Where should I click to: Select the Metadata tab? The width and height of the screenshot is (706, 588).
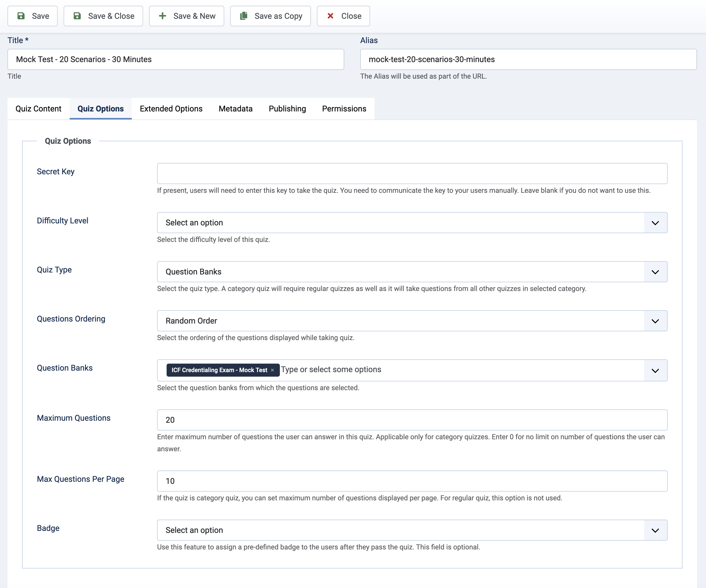(x=235, y=108)
